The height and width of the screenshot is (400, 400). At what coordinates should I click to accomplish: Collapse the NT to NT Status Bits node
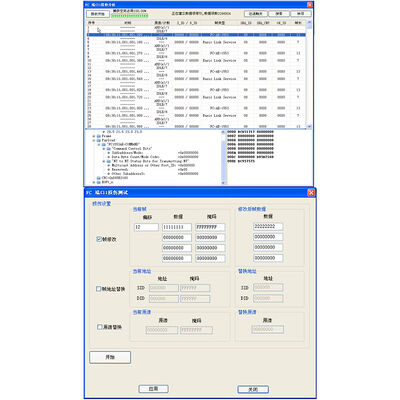click(104, 161)
